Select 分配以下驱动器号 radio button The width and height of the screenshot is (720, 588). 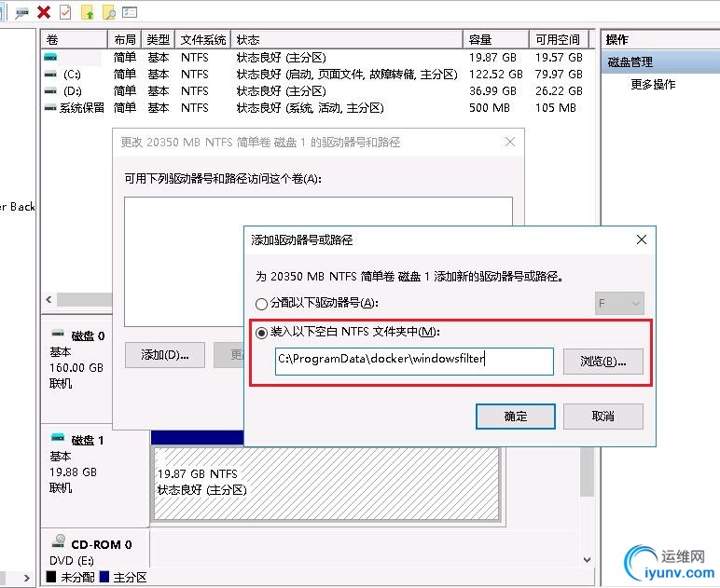coord(261,304)
